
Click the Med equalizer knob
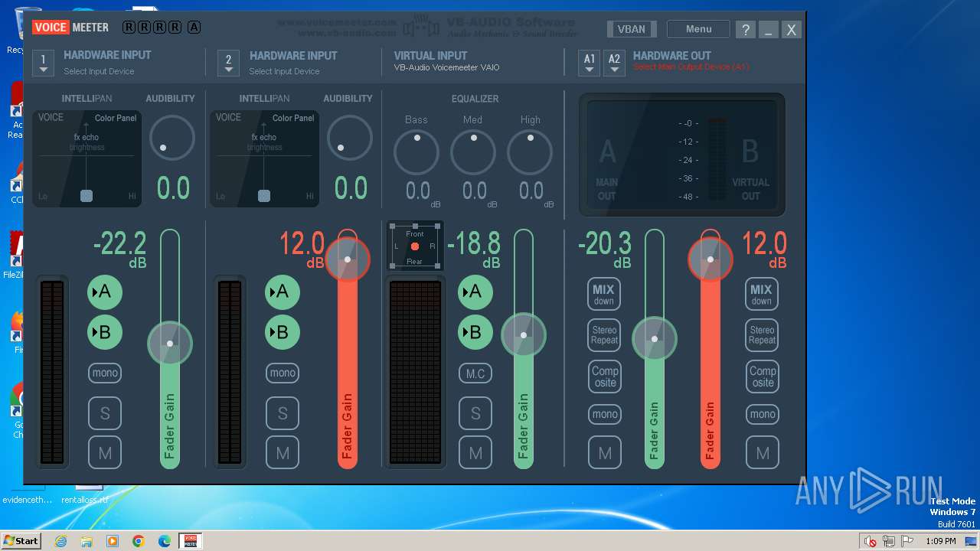[x=473, y=152]
